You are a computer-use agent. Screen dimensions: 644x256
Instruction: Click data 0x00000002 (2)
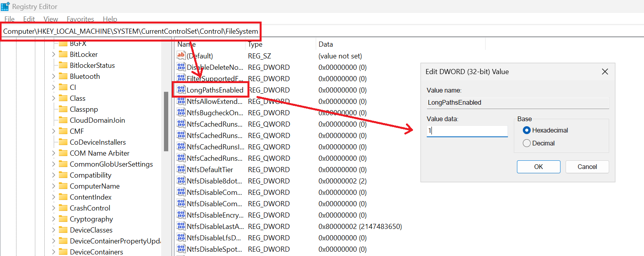click(342, 181)
